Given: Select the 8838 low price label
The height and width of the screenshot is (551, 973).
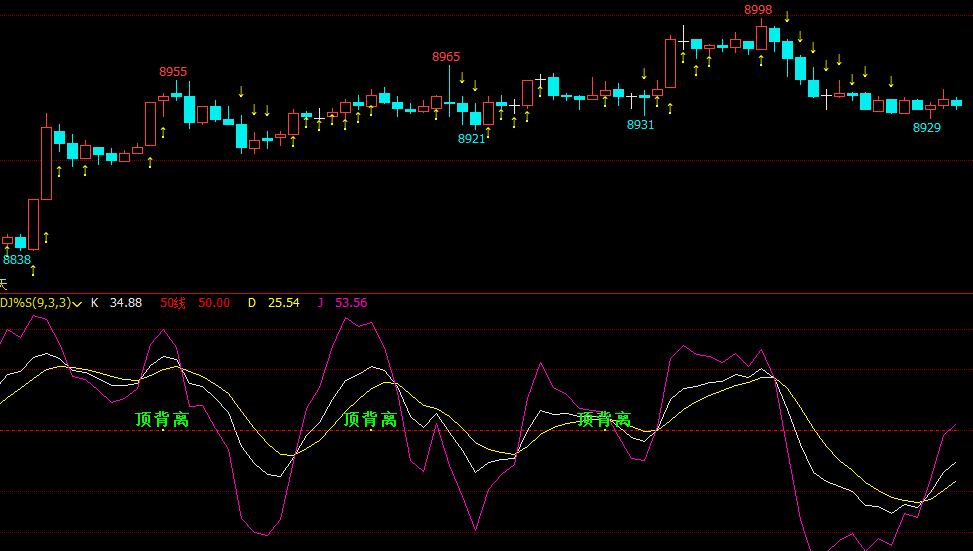Looking at the screenshot, I should coord(17,259).
